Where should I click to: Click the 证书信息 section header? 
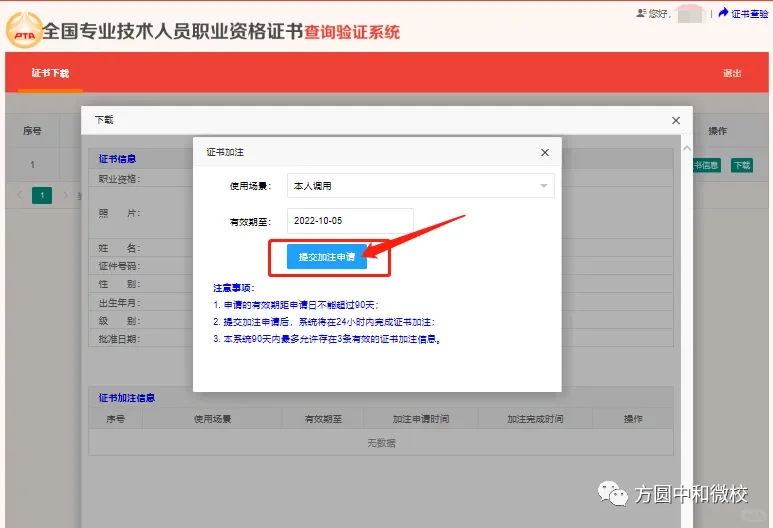pyautogui.click(x=117, y=159)
